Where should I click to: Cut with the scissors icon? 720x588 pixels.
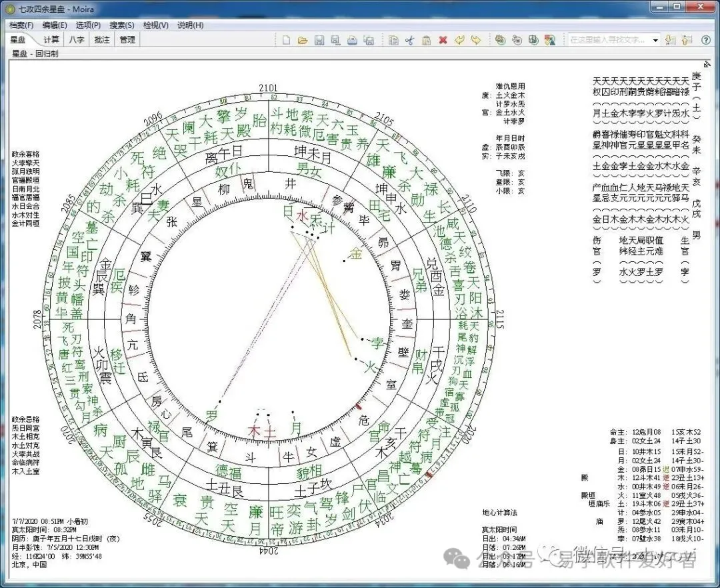(409, 40)
